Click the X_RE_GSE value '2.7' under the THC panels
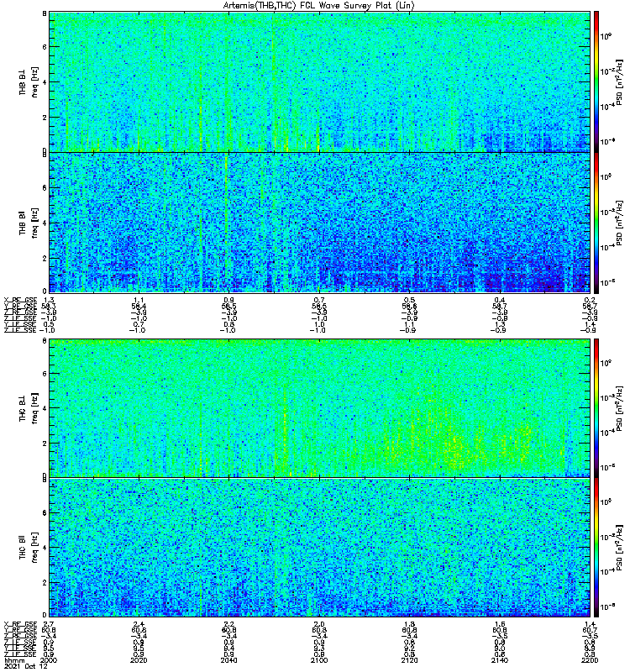This screenshot has height=672, width=630. point(49,624)
